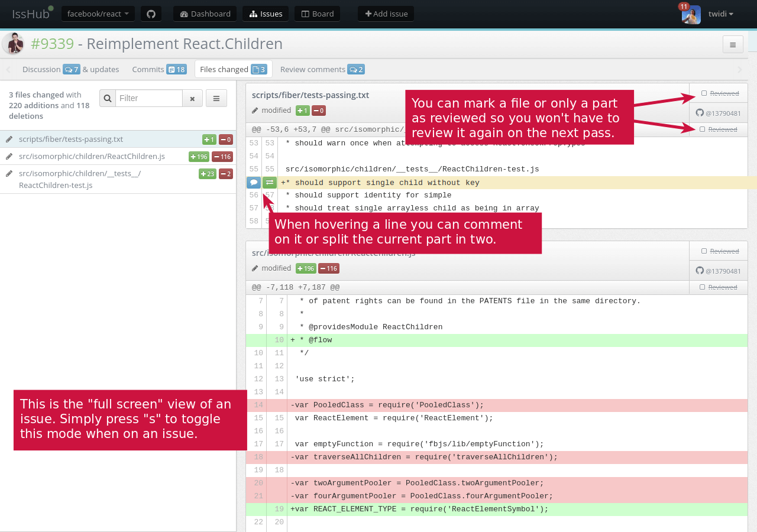
Task: Open the GitHub repository icon button
Action: coord(151,14)
